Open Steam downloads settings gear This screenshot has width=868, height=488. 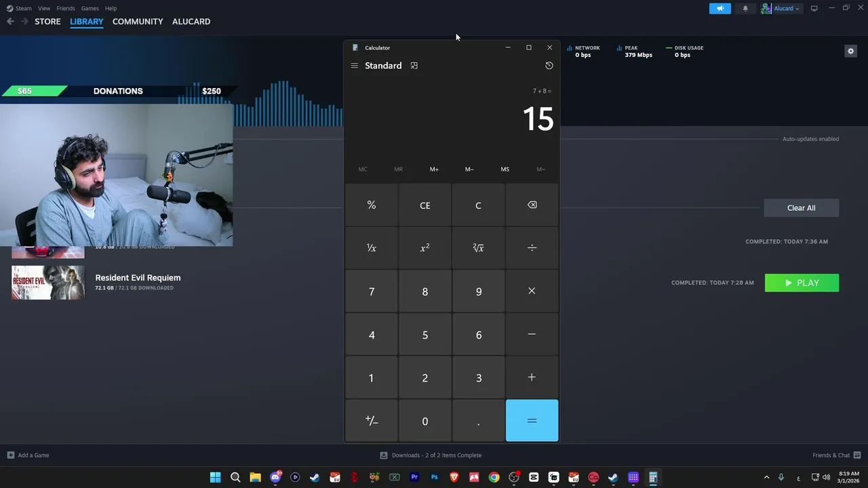[850, 51]
